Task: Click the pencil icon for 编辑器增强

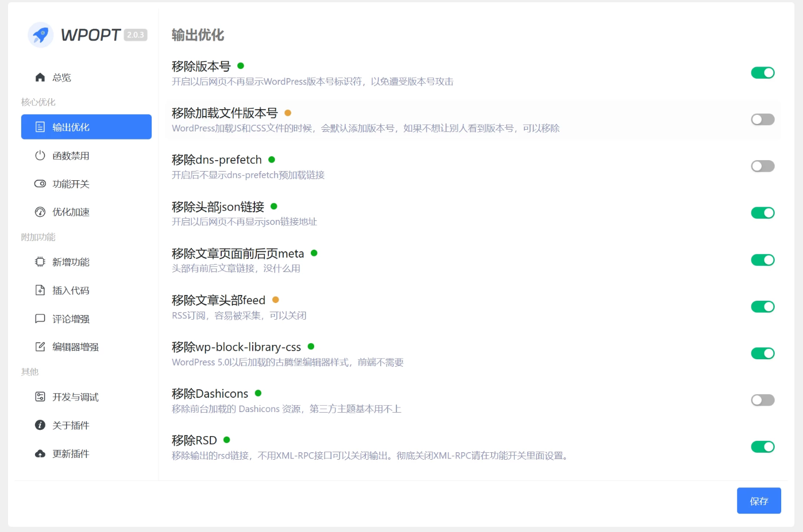Action: coord(40,347)
